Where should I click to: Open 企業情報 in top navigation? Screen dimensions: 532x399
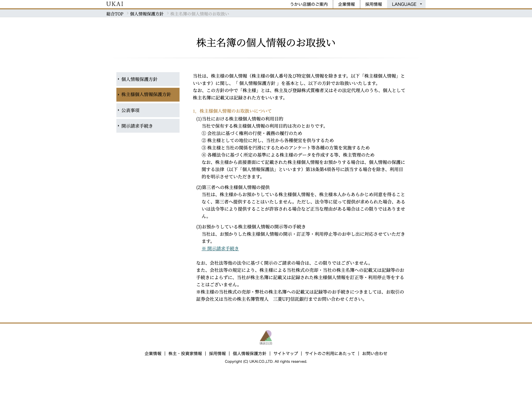tap(346, 4)
